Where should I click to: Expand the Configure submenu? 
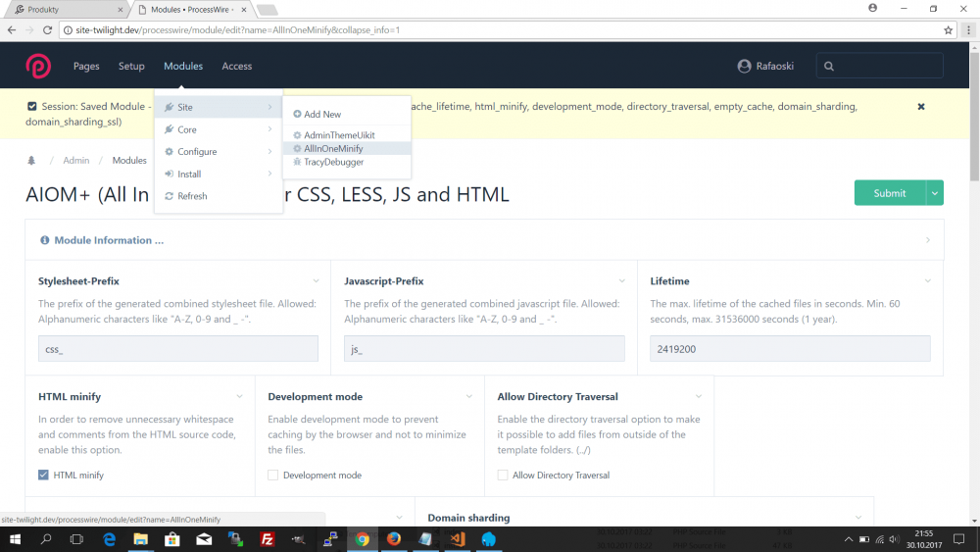(x=197, y=152)
